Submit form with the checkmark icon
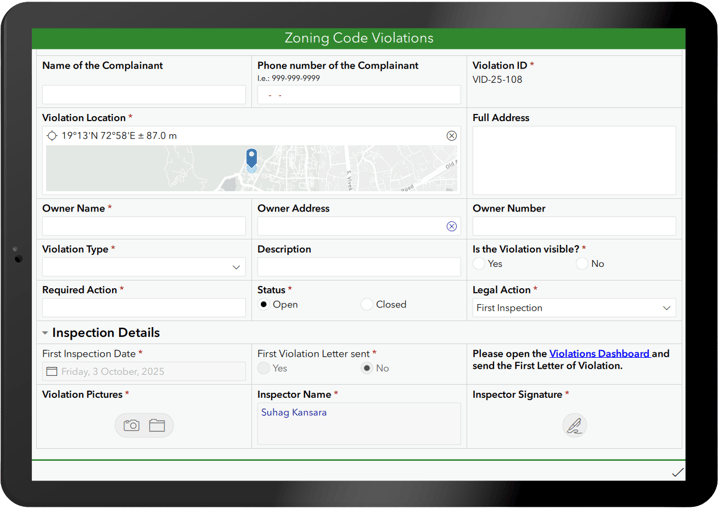This screenshot has width=718, height=509. click(x=677, y=472)
